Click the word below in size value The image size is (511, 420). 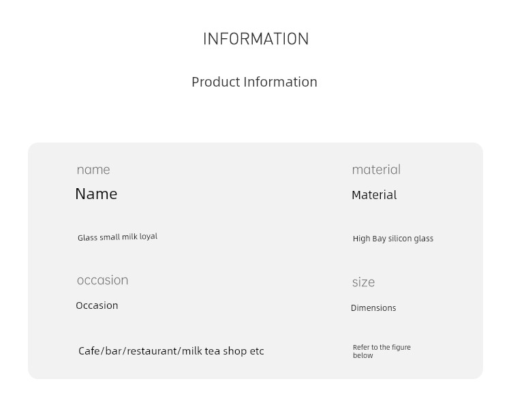(x=363, y=355)
